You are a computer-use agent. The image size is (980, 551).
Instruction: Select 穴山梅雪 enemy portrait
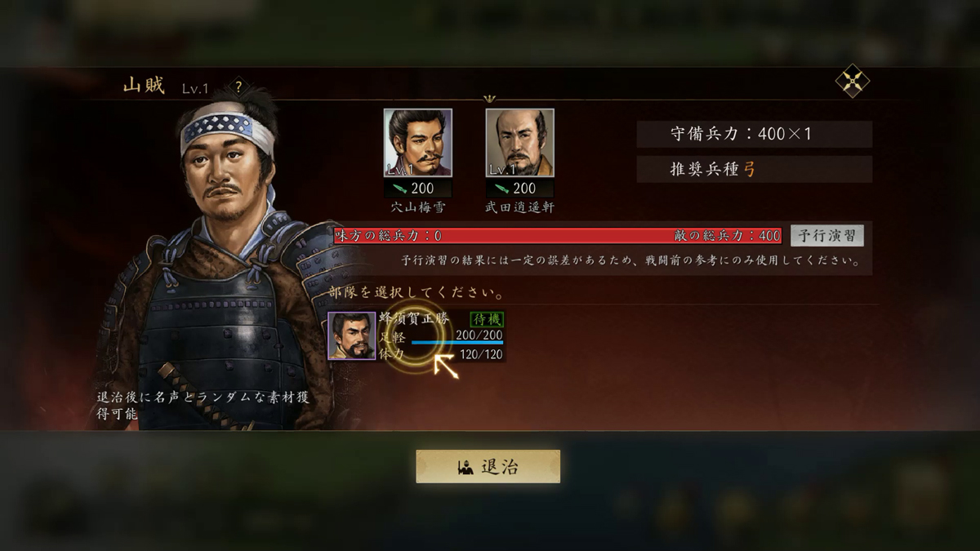418,143
